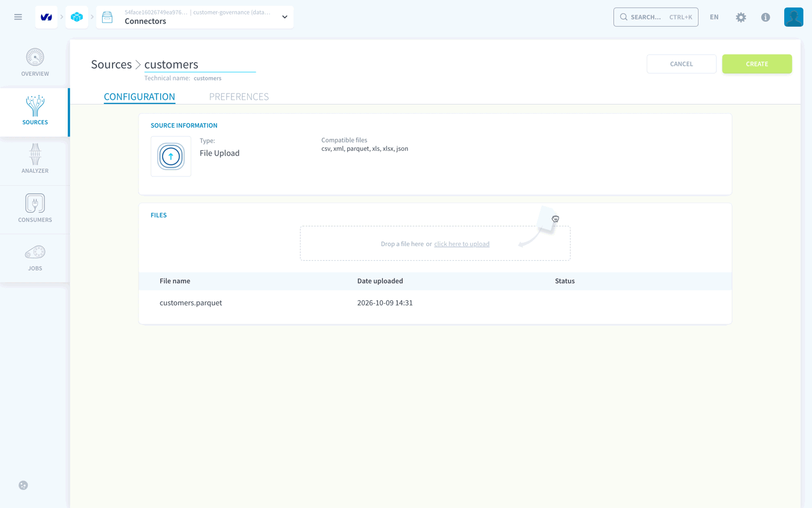Click the File name column header
The image size is (812, 508).
175,281
